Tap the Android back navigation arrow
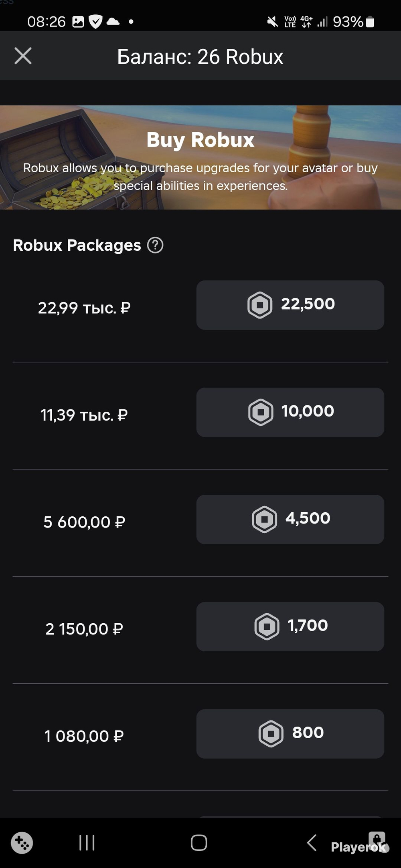 312,842
